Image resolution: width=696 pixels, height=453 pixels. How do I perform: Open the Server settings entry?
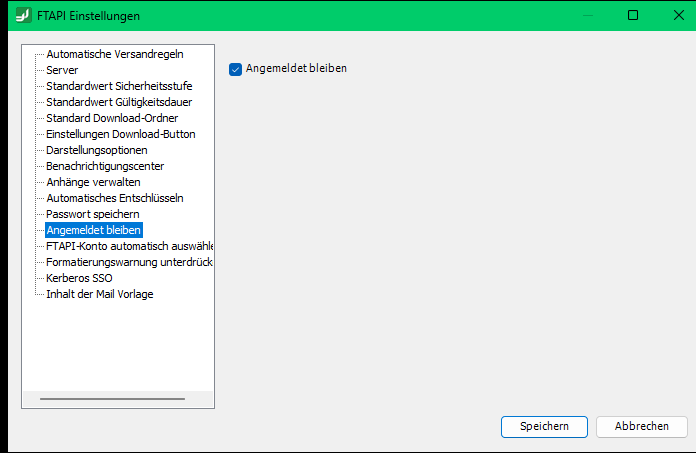[x=62, y=70]
